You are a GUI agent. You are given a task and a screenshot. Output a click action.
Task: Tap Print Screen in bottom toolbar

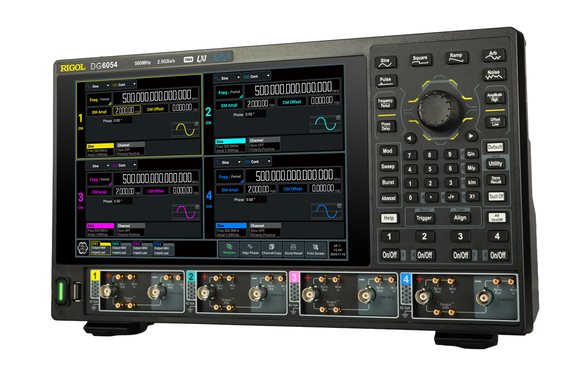tap(316, 249)
